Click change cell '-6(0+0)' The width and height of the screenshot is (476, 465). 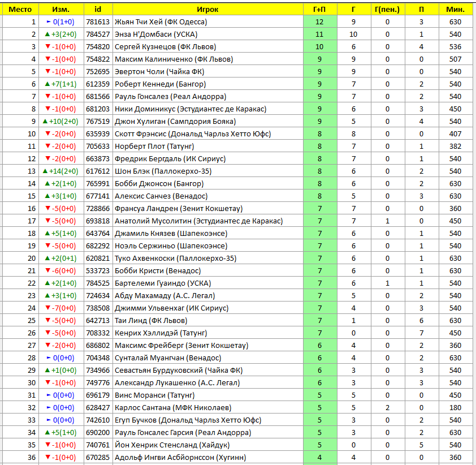click(x=61, y=271)
